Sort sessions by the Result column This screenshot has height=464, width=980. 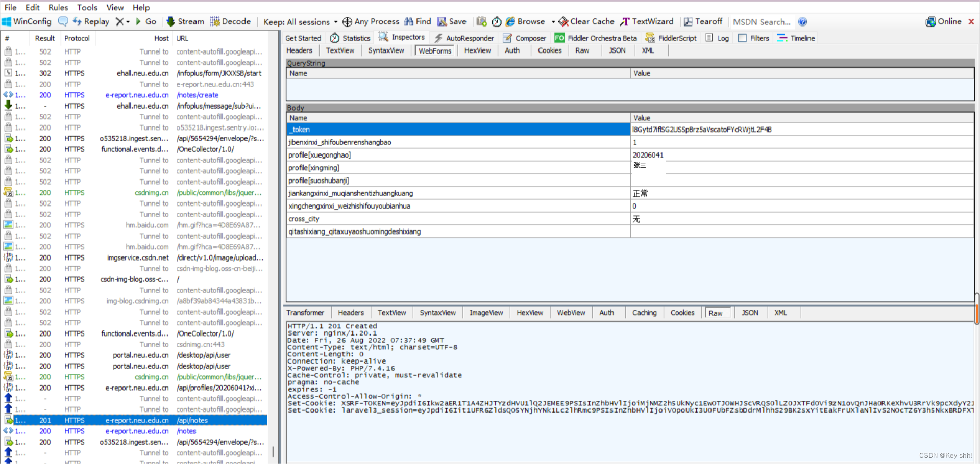[45, 38]
